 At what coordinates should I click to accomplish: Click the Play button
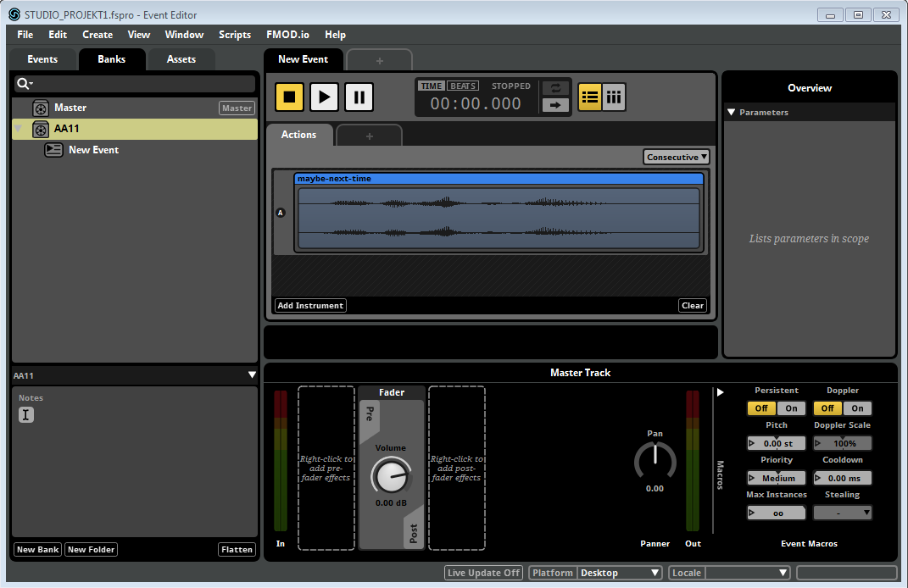tap(324, 97)
